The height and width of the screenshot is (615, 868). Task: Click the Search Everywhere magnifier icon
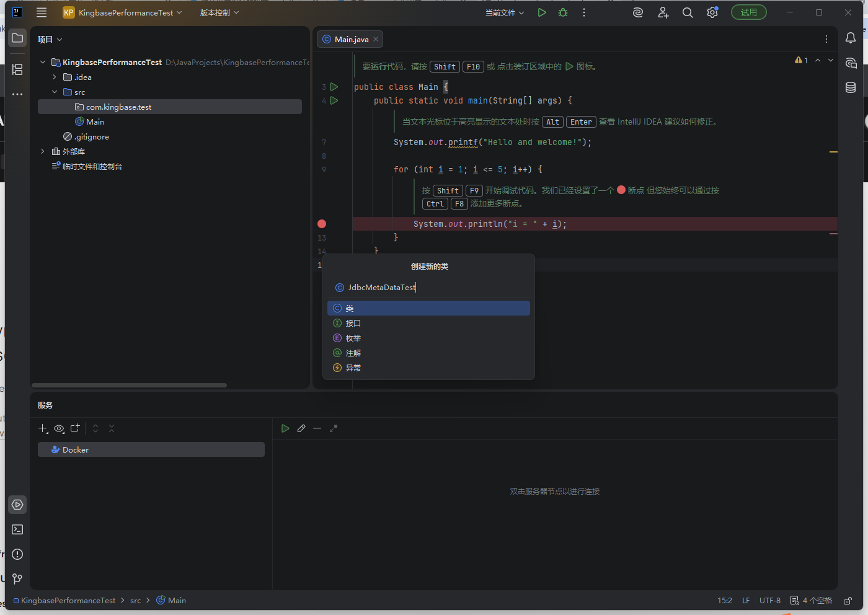coord(688,12)
